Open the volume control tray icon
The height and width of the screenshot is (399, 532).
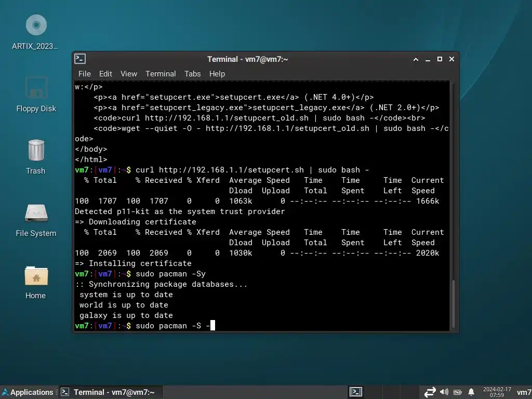[444, 392]
